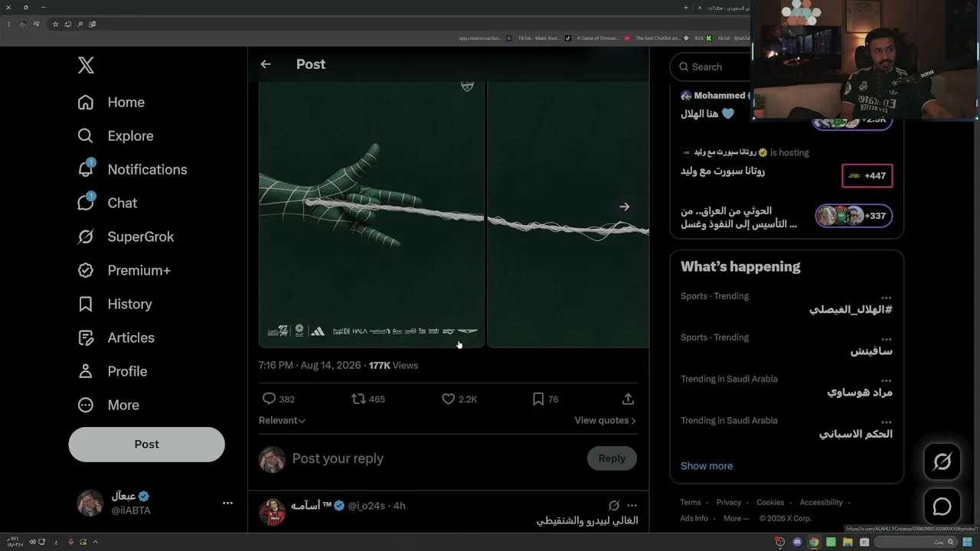Click the reply bubble icon with 382
Viewport: 980px width, 551px height.
269,399
